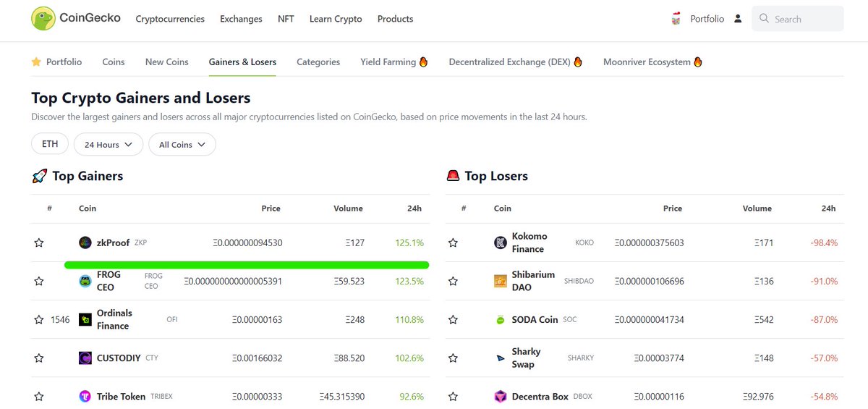Sort Top Losers by Coin column

coord(503,208)
